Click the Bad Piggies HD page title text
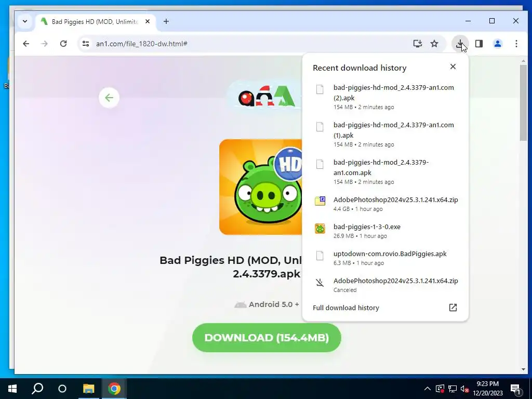This screenshot has height=399, width=532. tap(231, 267)
